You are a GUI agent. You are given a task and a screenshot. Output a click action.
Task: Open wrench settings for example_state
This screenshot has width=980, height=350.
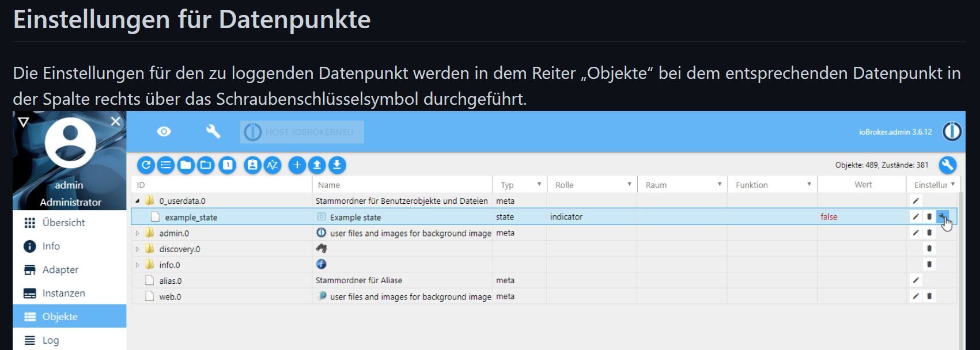(943, 217)
